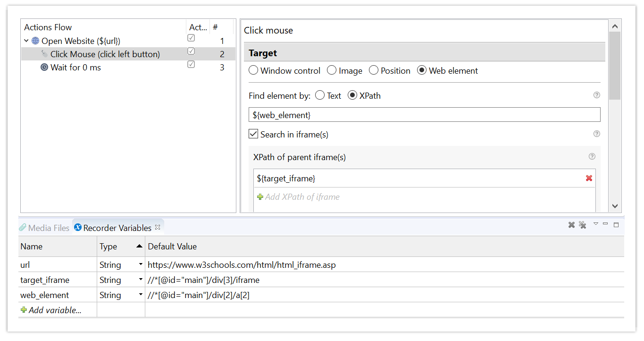Minimize the Recorder Variables panel
The height and width of the screenshot is (341, 644).
tap(605, 224)
